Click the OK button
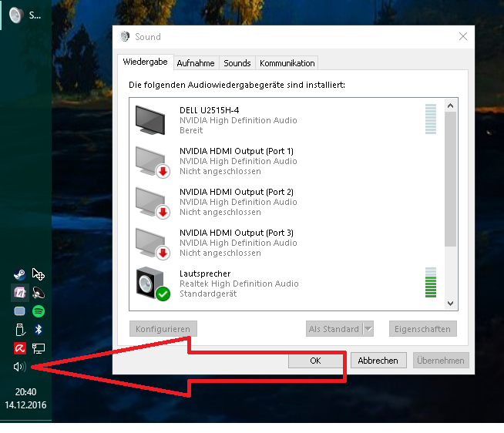504x433 pixels. point(316,361)
